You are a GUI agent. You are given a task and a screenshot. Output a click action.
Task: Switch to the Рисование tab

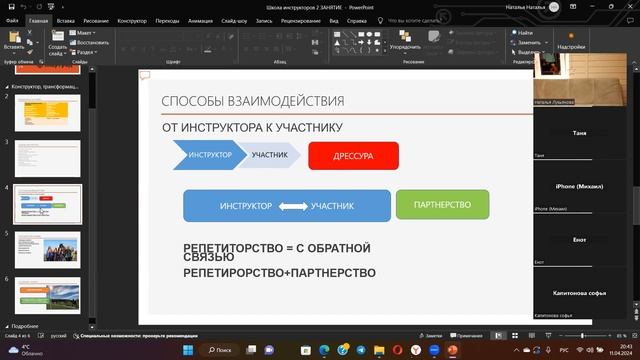click(x=96, y=20)
